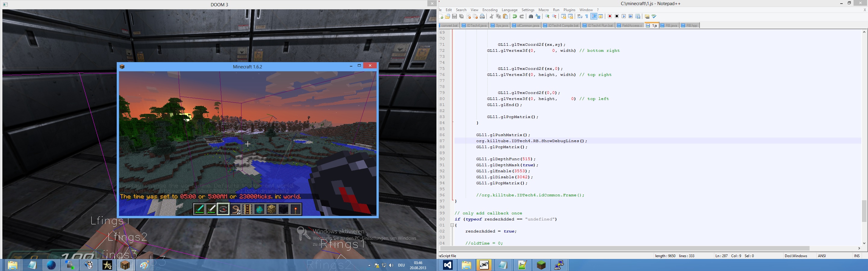Save the current recorded macro icon
The height and width of the screenshot is (271, 868).
(x=638, y=16)
